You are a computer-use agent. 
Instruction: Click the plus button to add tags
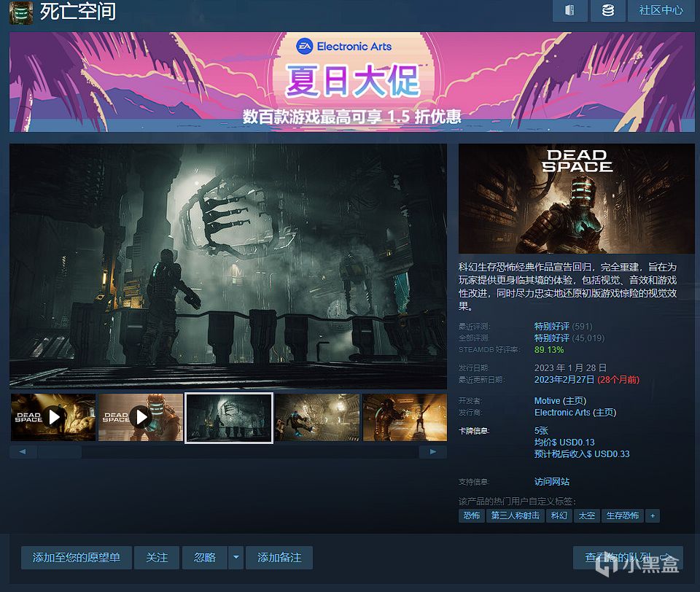[653, 515]
